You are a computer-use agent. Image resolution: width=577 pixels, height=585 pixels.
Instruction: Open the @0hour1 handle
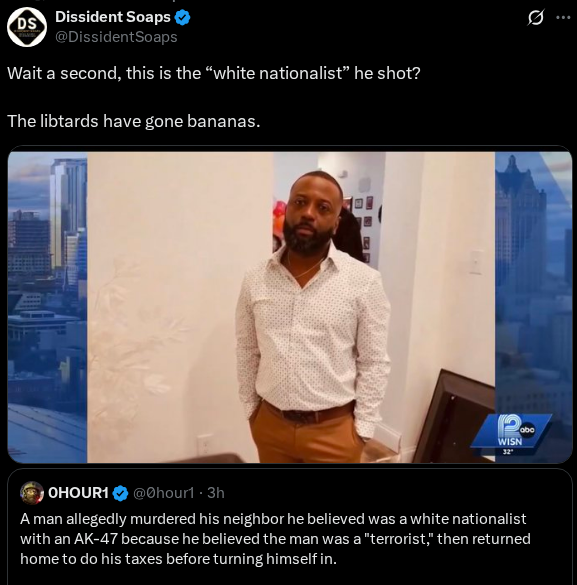(x=163, y=493)
